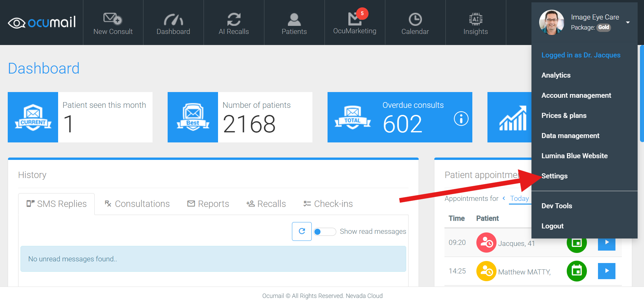This screenshot has width=644, height=304.
Task: Open the Calendar clock icon
Action: pos(415,19)
